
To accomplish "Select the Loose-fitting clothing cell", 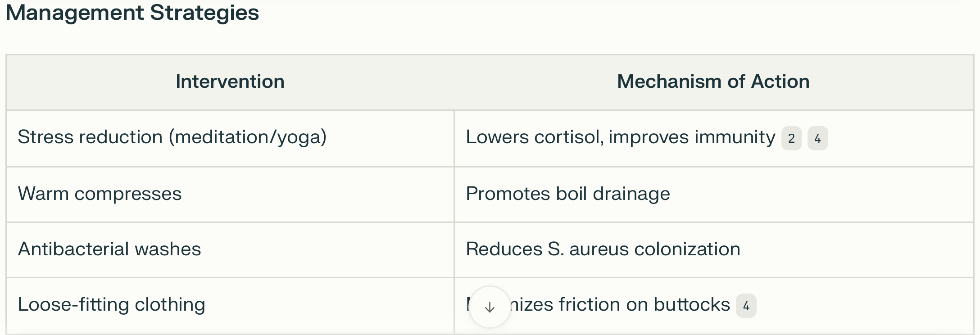I will tap(230, 305).
